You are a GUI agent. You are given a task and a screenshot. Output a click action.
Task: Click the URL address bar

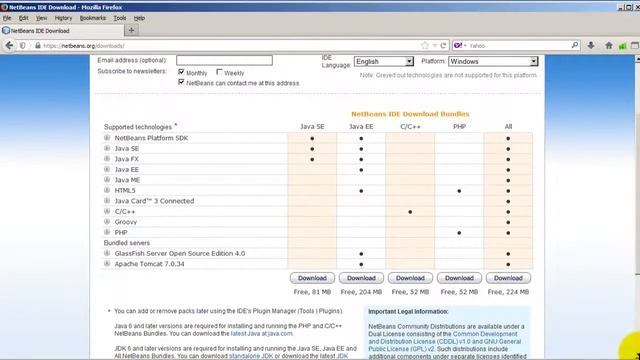(229, 46)
